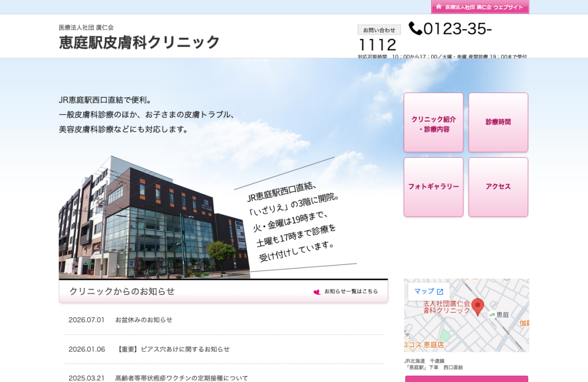The height and width of the screenshot is (382, 588).
Task: Click the JR 恵庭 station marker on map
Action: (499, 314)
